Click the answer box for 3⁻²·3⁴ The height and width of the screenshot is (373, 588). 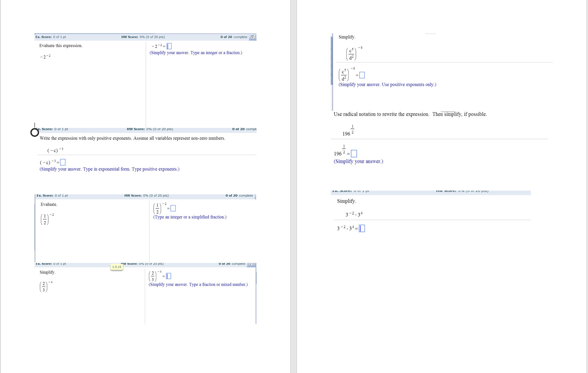coord(362,228)
